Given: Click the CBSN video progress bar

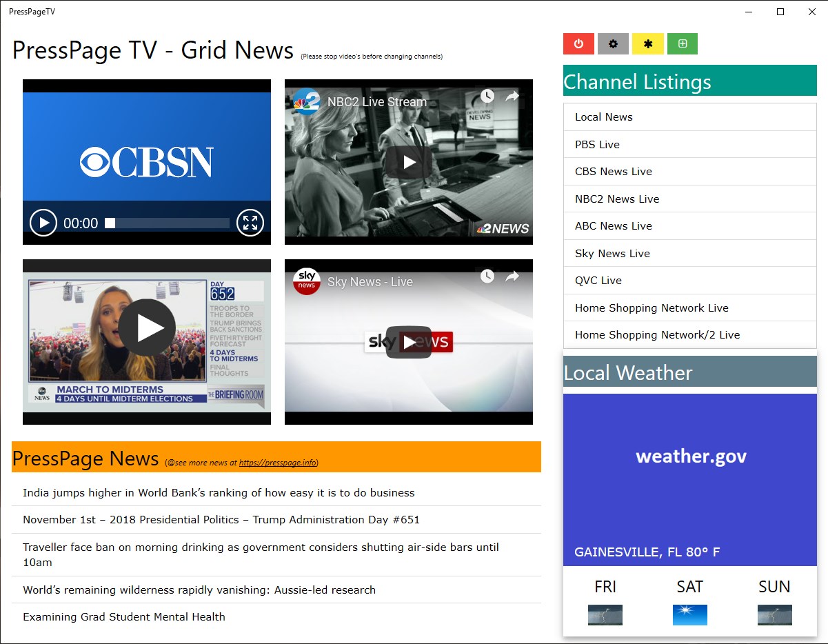Looking at the screenshot, I should click(x=167, y=223).
